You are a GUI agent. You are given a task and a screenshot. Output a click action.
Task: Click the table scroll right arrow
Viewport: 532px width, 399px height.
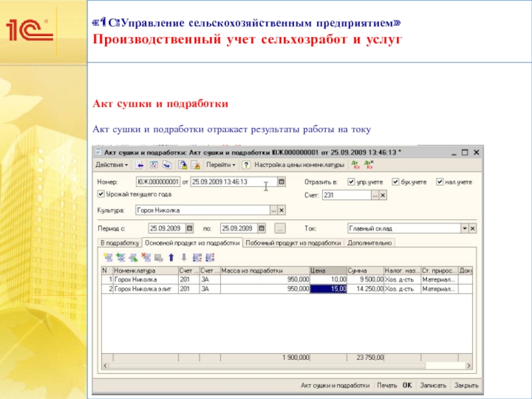[469, 366]
